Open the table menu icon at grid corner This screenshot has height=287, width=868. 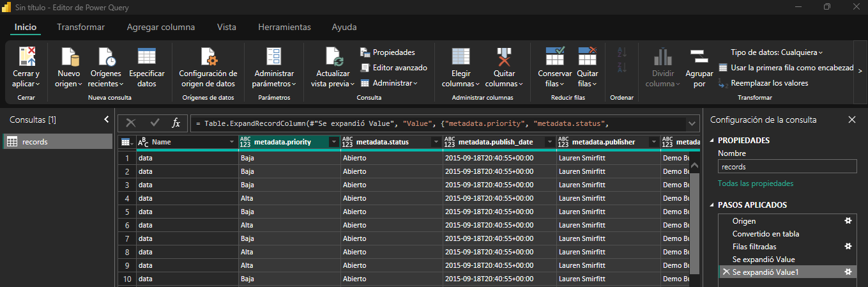pyautogui.click(x=126, y=142)
